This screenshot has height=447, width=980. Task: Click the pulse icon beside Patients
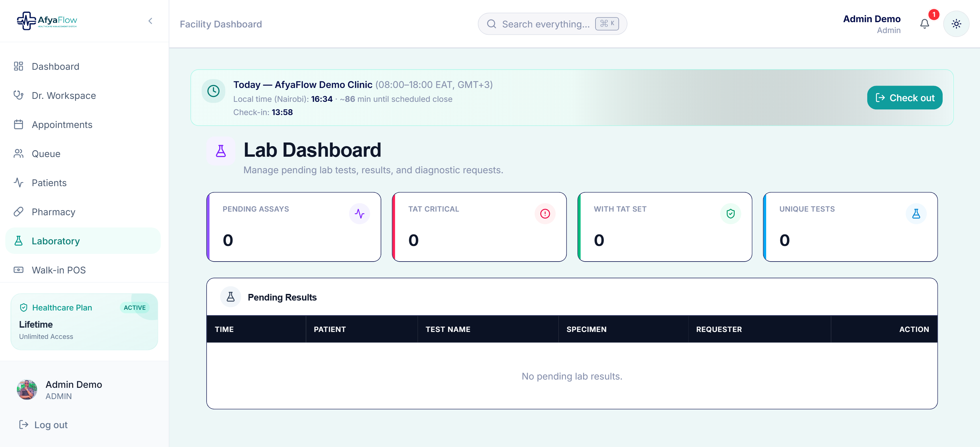point(19,183)
